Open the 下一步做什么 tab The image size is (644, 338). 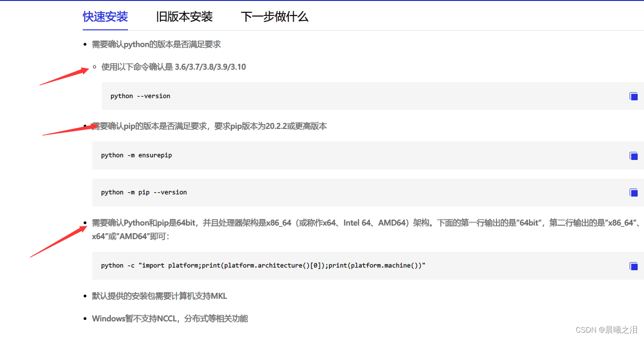click(275, 16)
